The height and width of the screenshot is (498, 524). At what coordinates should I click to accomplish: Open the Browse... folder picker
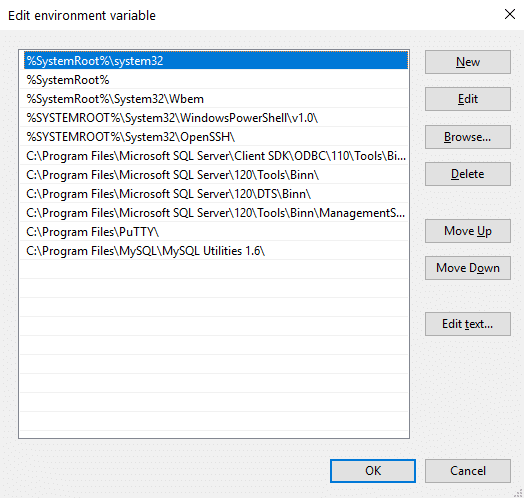click(x=468, y=137)
